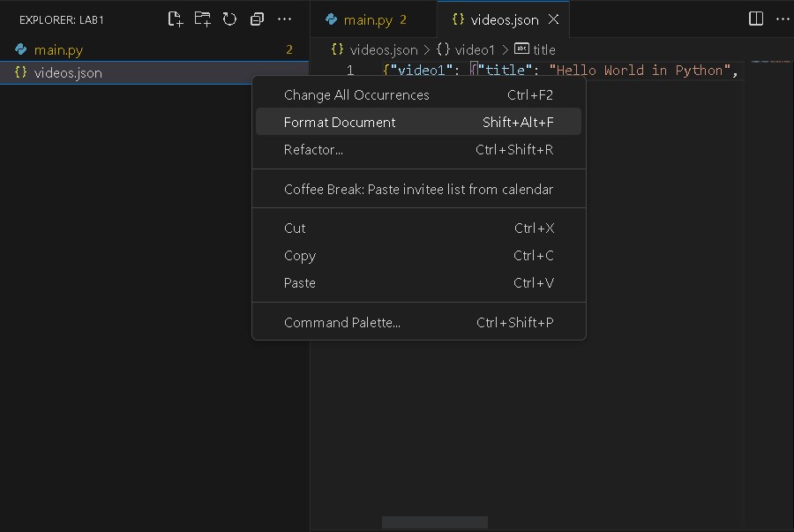Switch to the main.py tab

point(367,19)
